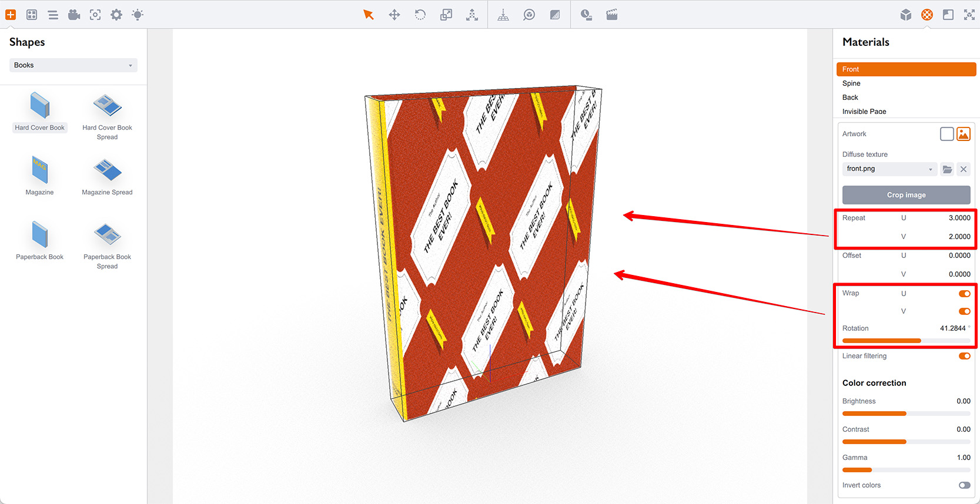Screen dimensions: 980x504
Task: Open the gear settings icon
Action: 116,15
